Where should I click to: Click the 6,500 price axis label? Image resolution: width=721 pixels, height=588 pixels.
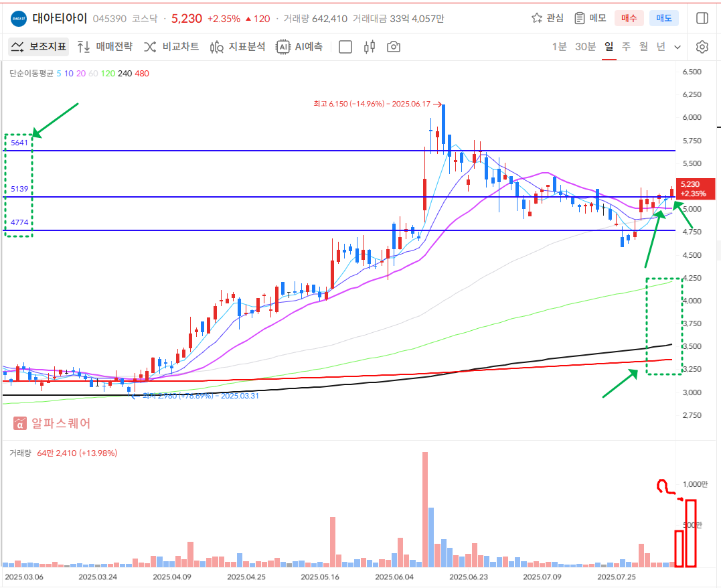pos(692,72)
